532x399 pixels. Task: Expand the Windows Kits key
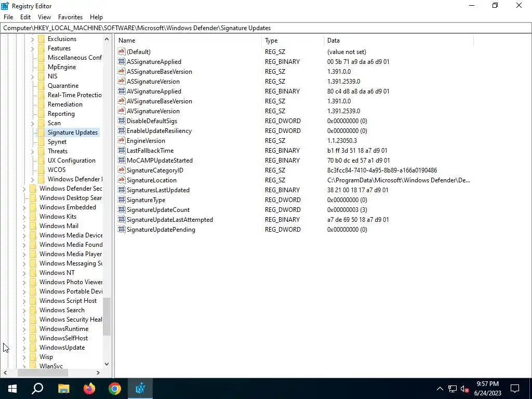(24, 217)
